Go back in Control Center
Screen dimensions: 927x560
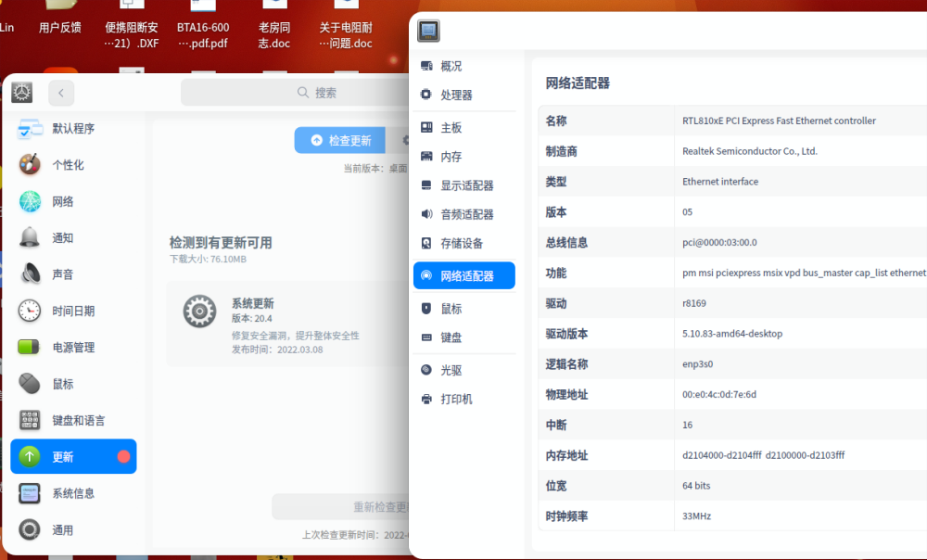[x=61, y=93]
